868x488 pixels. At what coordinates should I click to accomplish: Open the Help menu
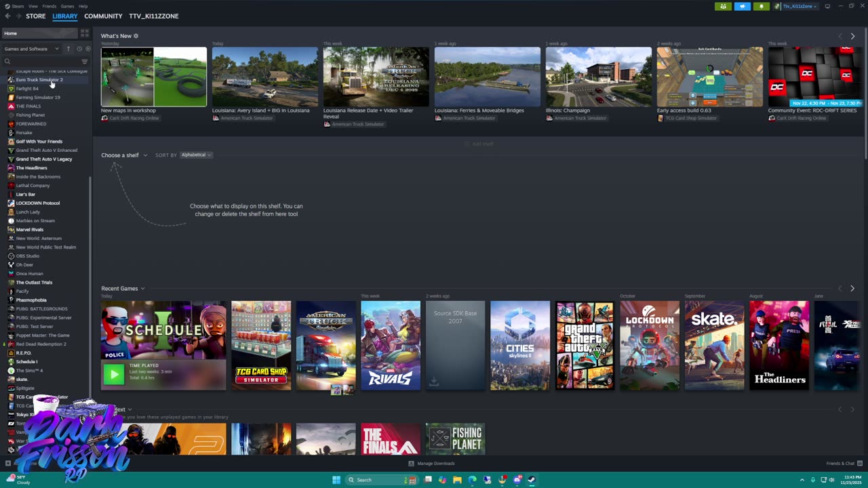(83, 6)
